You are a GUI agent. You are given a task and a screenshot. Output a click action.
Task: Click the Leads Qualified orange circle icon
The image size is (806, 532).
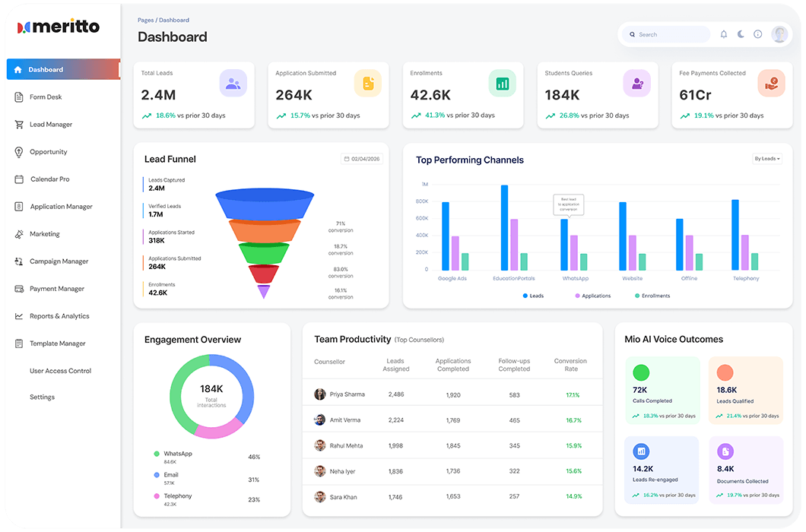(x=725, y=372)
